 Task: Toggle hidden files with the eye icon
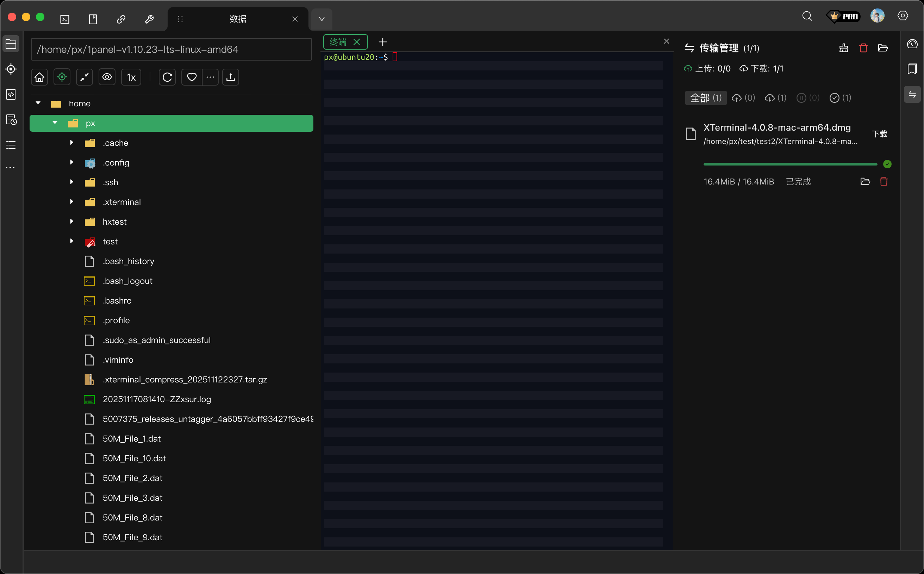click(107, 77)
